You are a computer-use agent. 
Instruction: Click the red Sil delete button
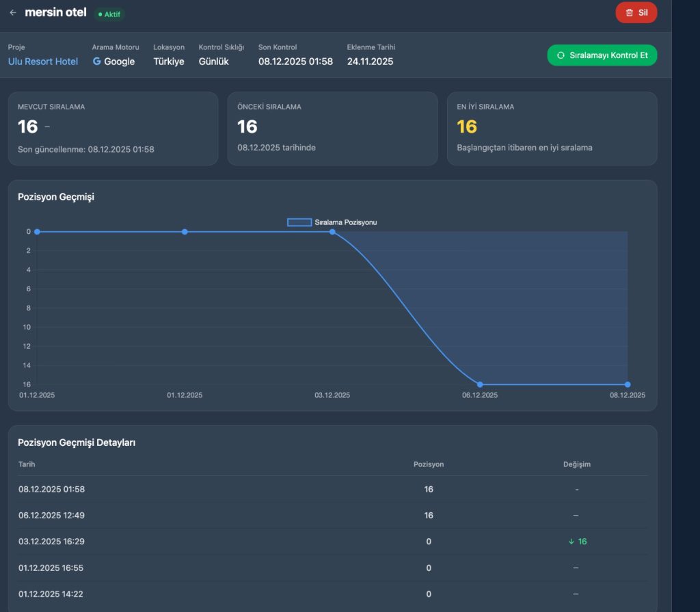[x=636, y=12]
